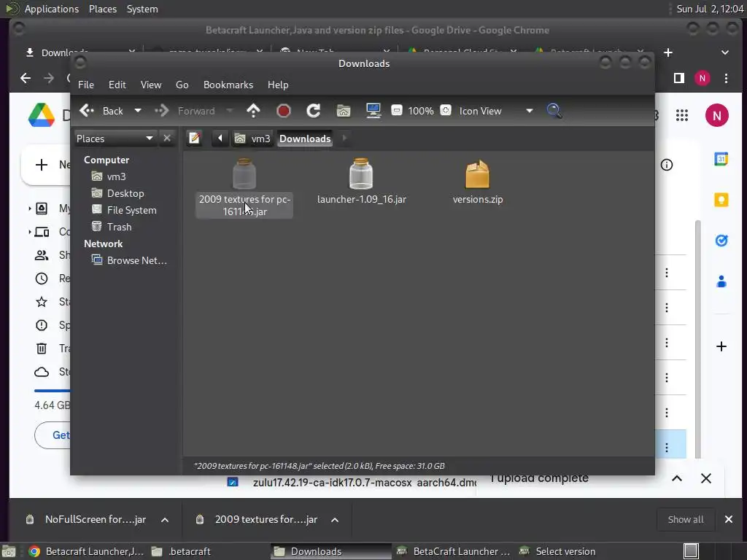Screen dimensions: 747x560
Task: Close the Places side pane
Action: tap(167, 138)
